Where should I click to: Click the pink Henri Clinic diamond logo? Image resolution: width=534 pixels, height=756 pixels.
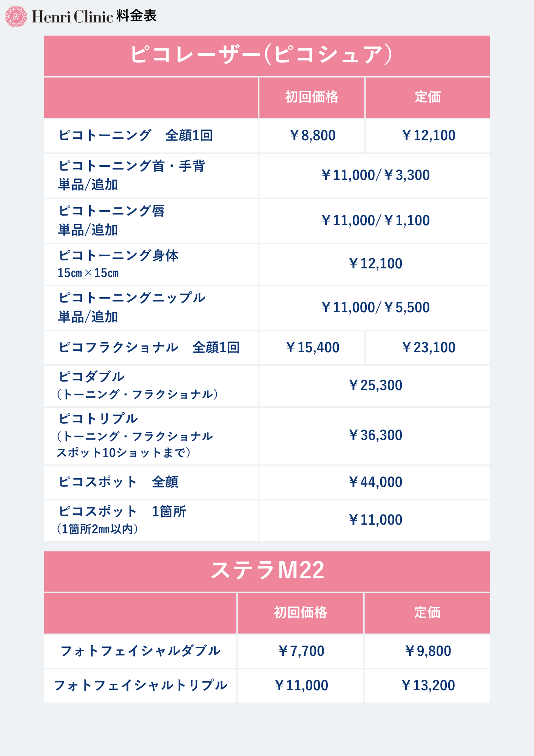coord(16,17)
